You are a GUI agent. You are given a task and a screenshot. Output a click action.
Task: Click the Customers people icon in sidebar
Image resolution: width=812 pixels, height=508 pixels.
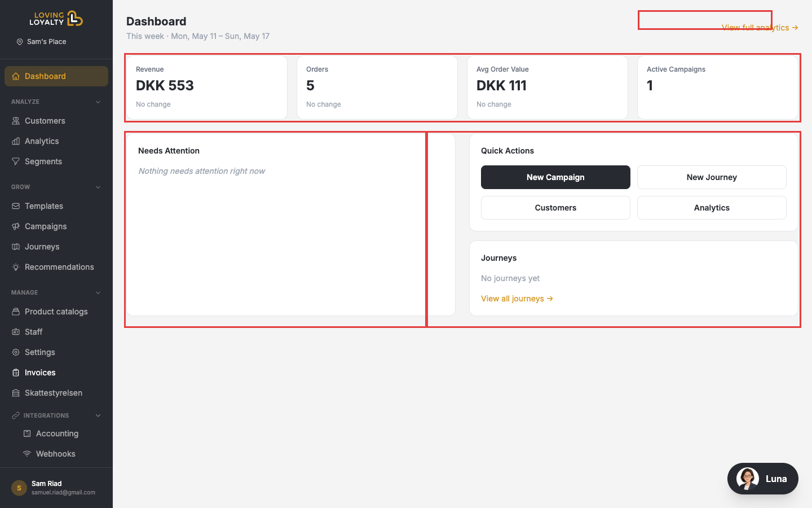pyautogui.click(x=16, y=121)
